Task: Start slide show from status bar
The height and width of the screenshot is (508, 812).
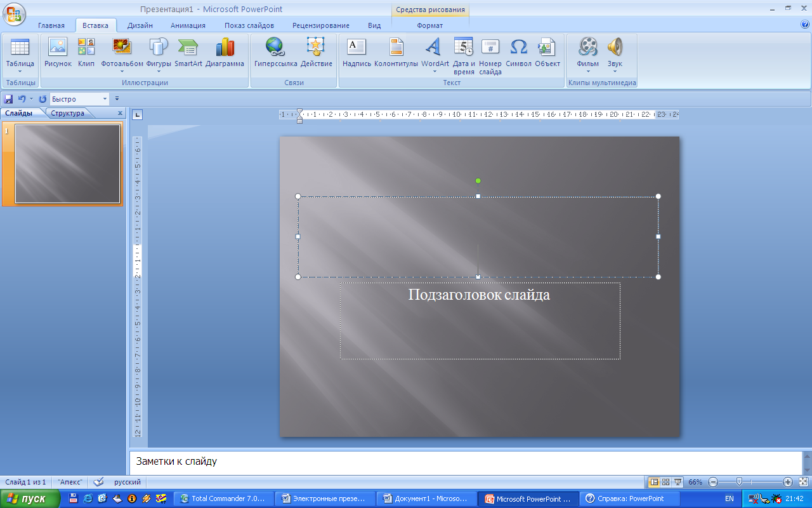Action: (x=678, y=482)
